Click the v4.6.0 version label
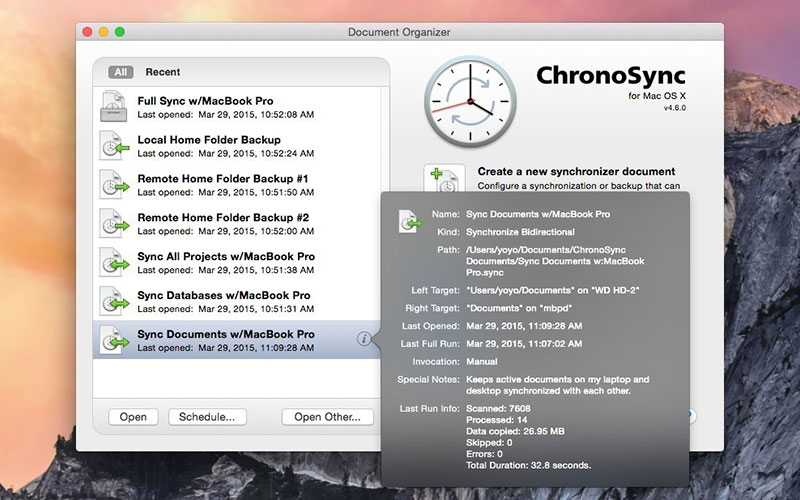 [674, 108]
